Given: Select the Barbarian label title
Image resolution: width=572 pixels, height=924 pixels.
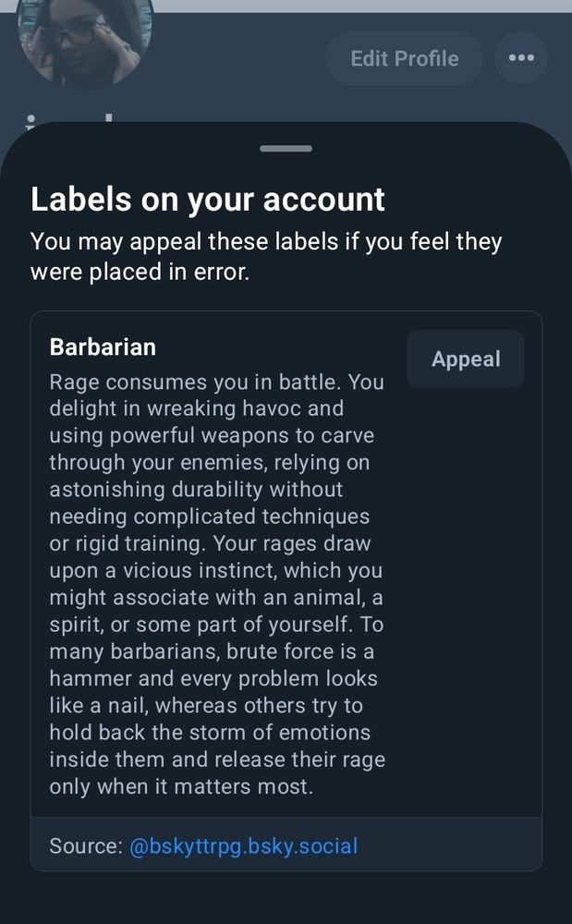Looking at the screenshot, I should pyautogui.click(x=103, y=347).
